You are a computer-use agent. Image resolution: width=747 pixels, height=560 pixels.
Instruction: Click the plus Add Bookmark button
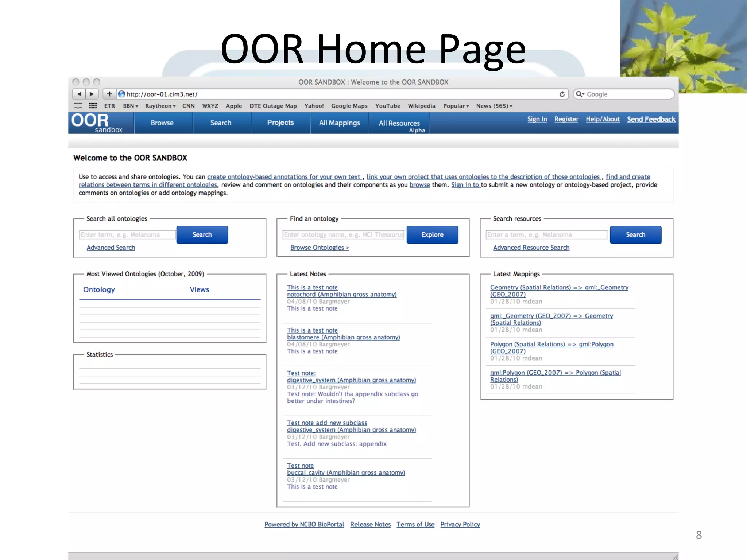coord(109,94)
